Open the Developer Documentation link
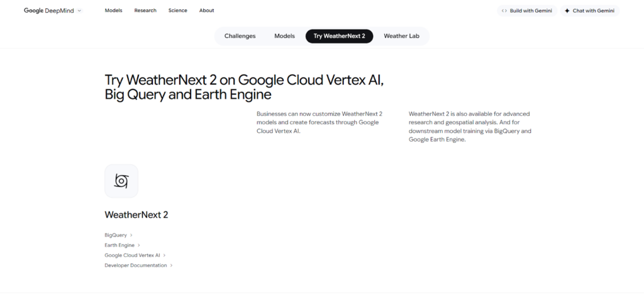The image size is (644, 306). [136, 265]
